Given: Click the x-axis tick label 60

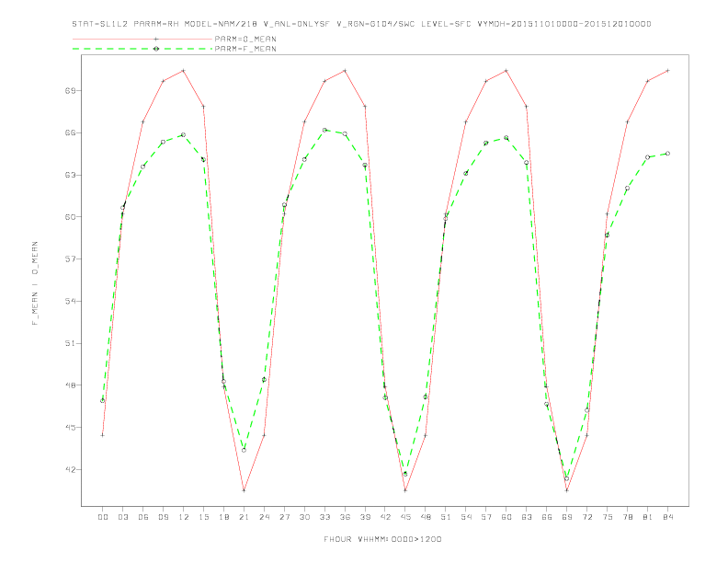Looking at the screenshot, I should pyautogui.click(x=506, y=517).
